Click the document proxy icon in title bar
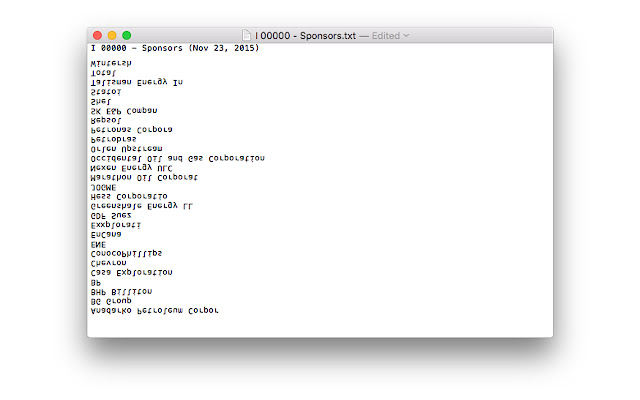Image resolution: width=640 pixels, height=400 pixels. click(x=246, y=36)
